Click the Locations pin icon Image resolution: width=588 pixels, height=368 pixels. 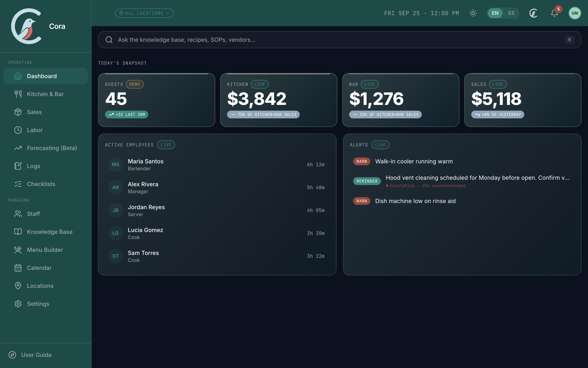click(18, 286)
